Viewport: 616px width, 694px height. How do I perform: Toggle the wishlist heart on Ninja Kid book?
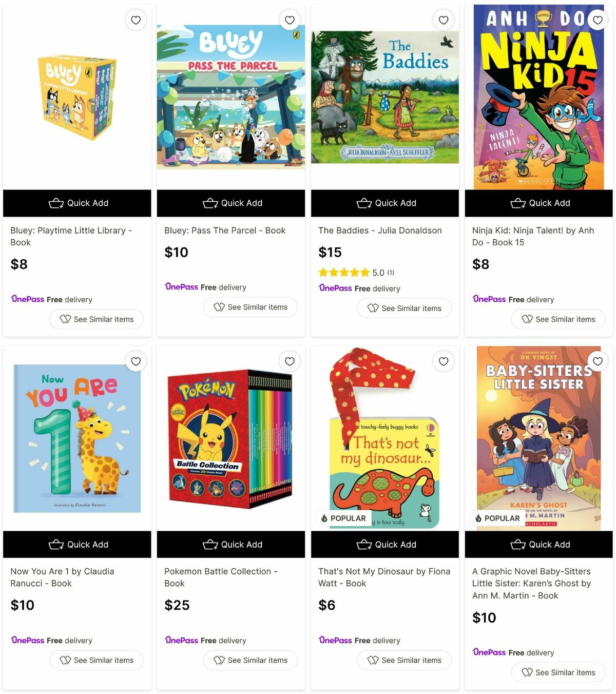point(598,20)
